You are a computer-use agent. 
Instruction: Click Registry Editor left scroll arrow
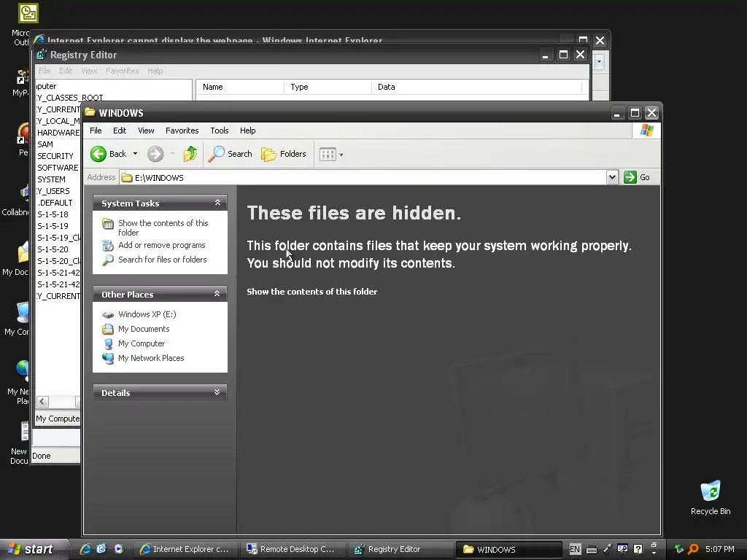[42, 402]
